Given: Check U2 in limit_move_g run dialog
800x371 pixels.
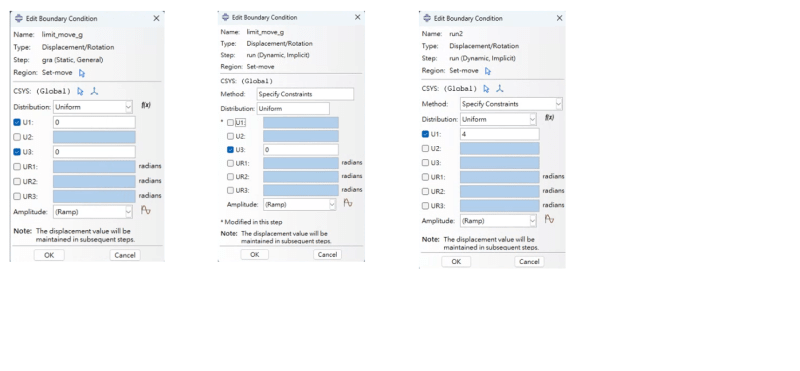Looking at the screenshot, I should 231,136.
